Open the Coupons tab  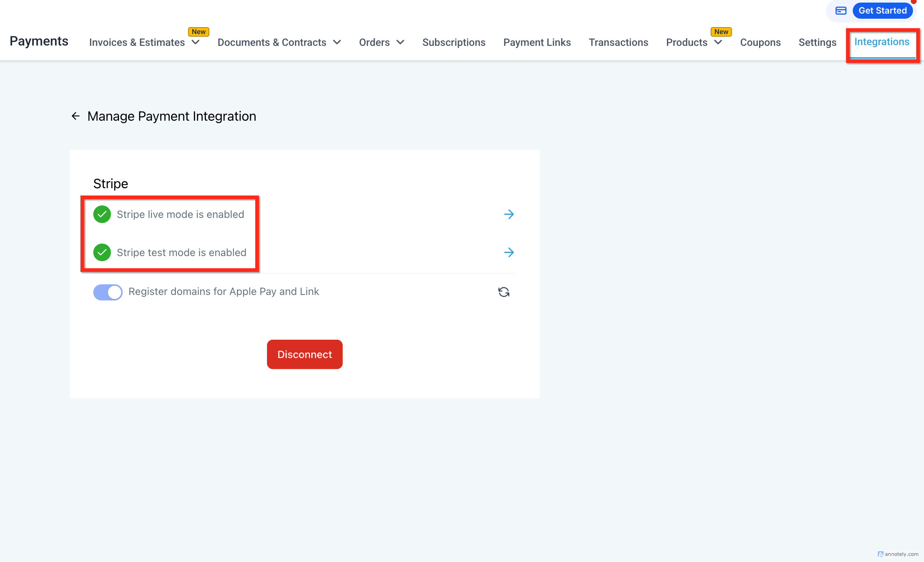(760, 42)
